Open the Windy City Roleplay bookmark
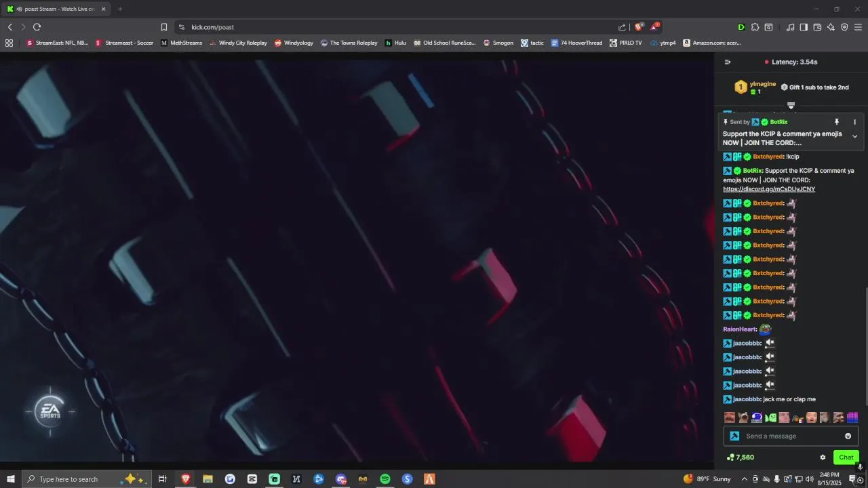 tap(238, 43)
